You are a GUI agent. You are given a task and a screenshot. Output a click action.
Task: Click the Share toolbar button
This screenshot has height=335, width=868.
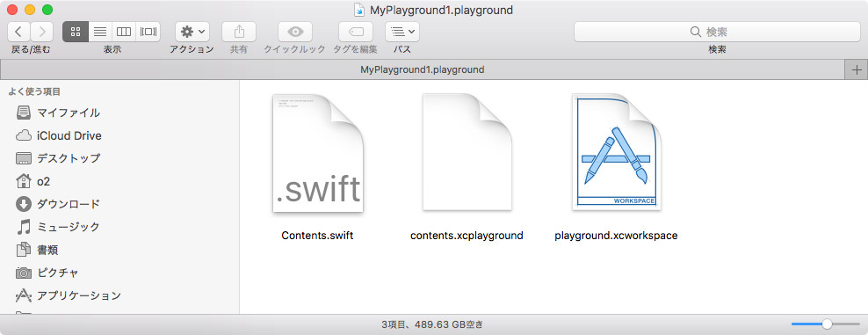239,32
